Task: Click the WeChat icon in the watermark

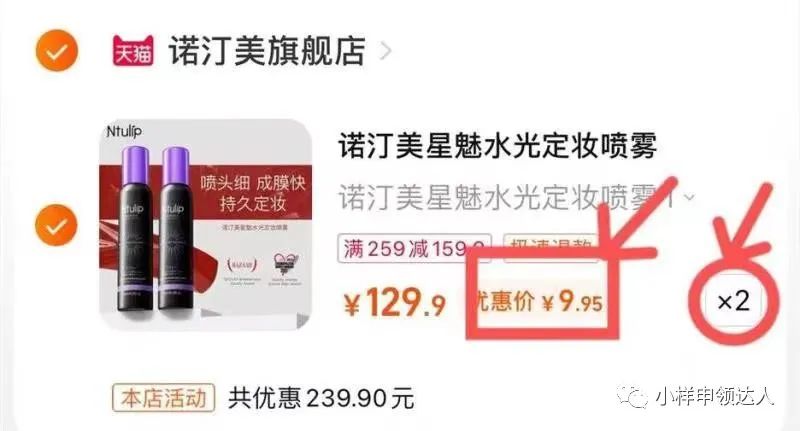Action: point(633,396)
